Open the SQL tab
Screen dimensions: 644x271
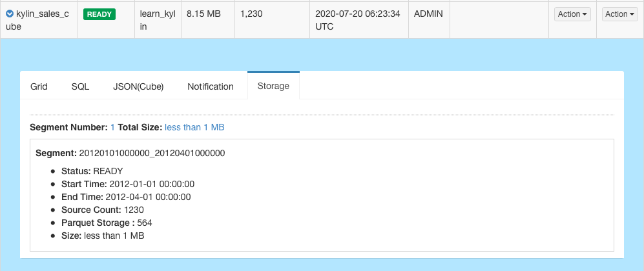80,86
